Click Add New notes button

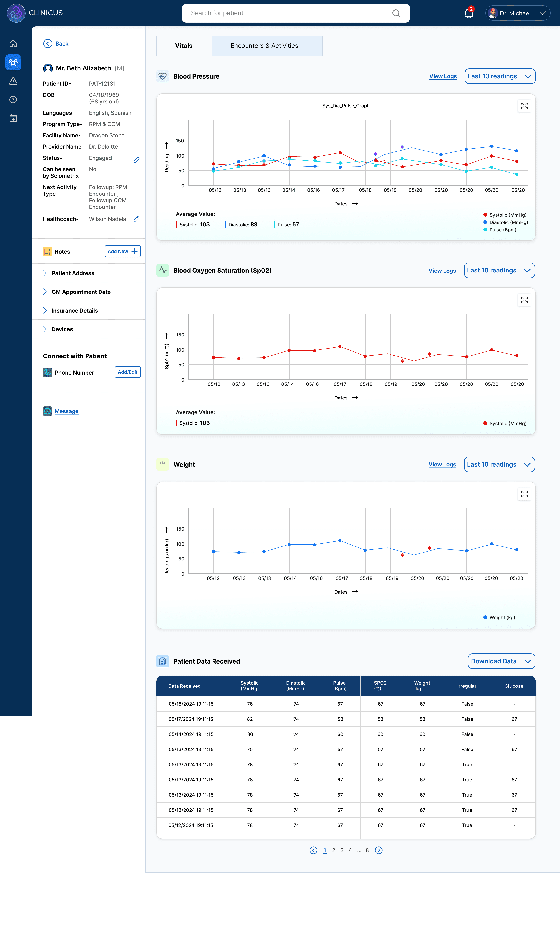122,251
